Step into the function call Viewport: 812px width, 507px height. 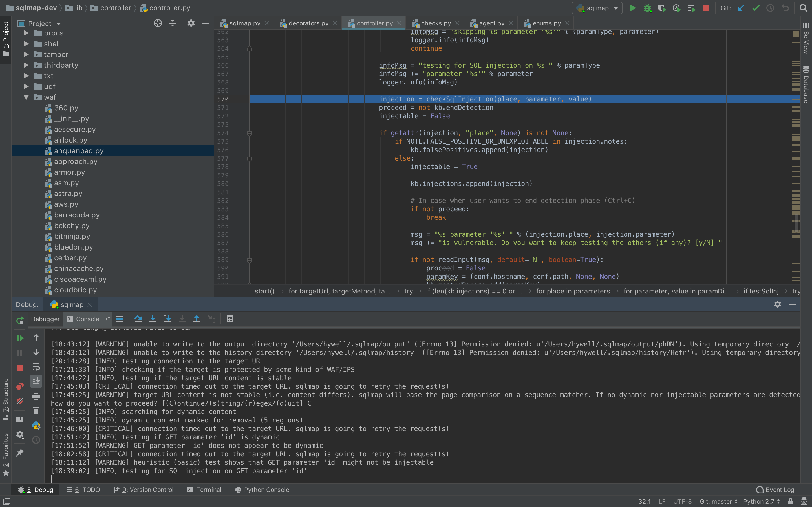pyautogui.click(x=153, y=319)
